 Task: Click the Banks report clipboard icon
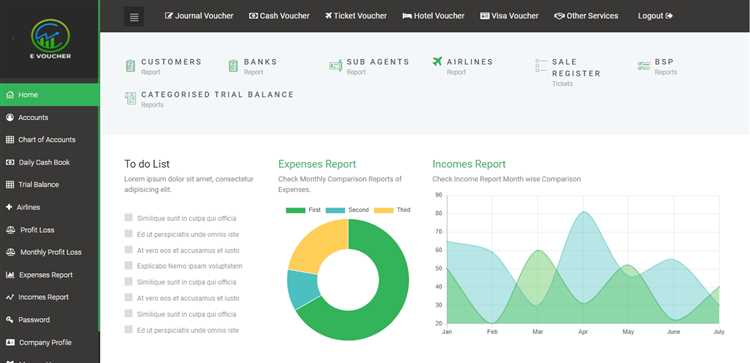233,66
